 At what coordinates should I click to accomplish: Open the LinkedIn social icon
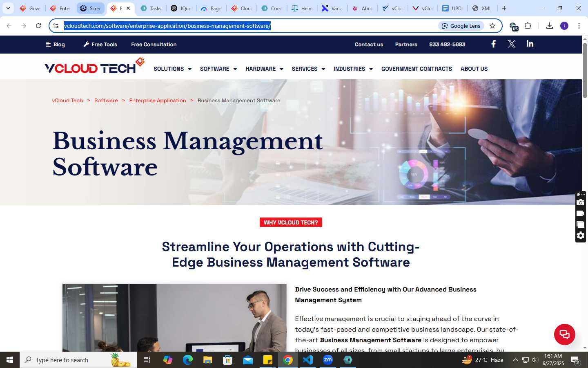(x=530, y=44)
